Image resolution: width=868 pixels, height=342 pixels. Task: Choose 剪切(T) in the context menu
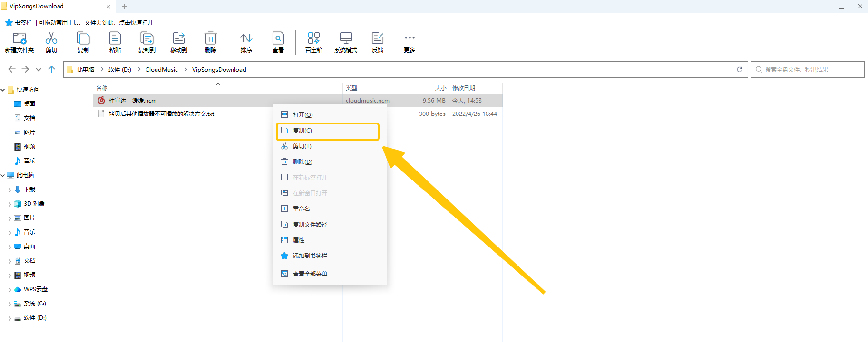[x=330, y=146]
